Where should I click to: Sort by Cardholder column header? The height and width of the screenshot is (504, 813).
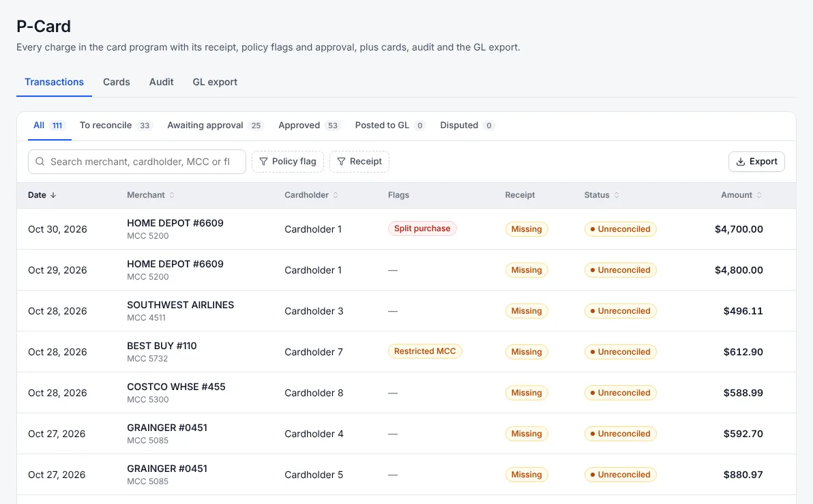coord(312,195)
